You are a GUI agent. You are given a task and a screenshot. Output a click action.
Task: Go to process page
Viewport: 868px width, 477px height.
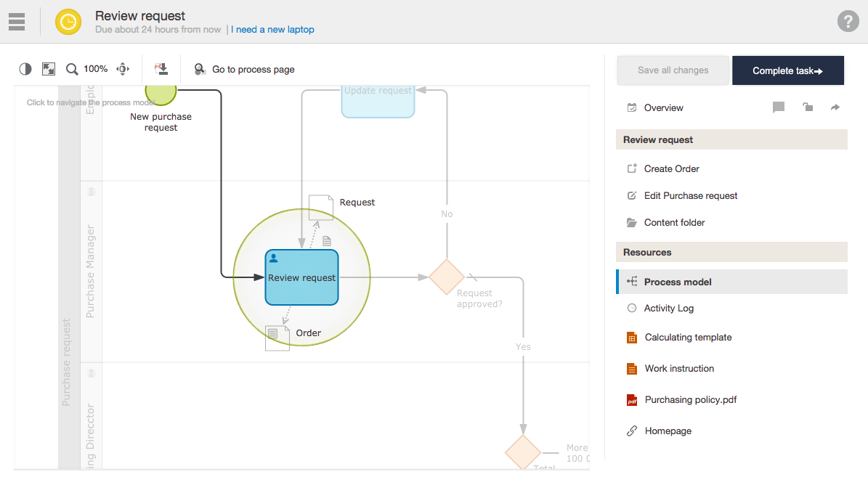(245, 70)
